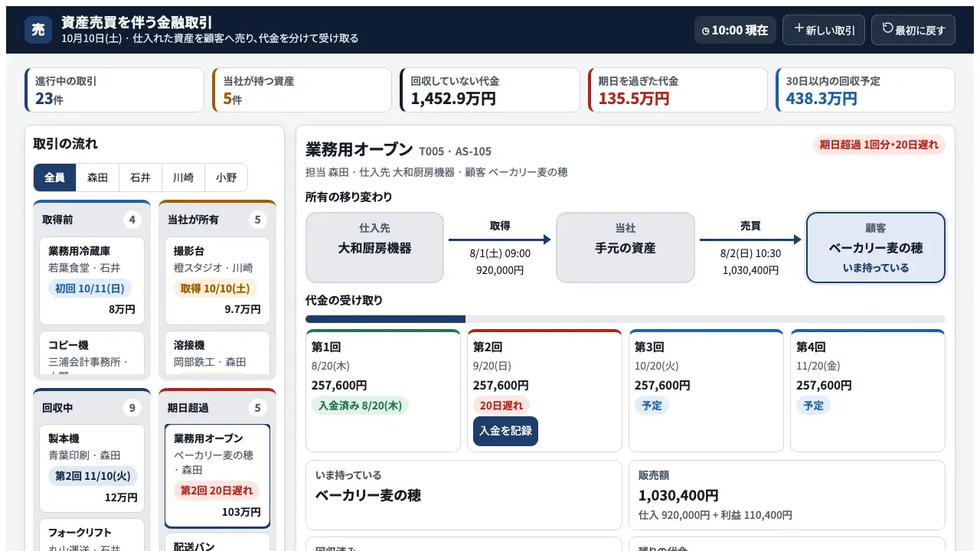The image size is (980, 551).
Task: Select the 業務用オーブン card in 期日超過
Action: click(x=217, y=476)
